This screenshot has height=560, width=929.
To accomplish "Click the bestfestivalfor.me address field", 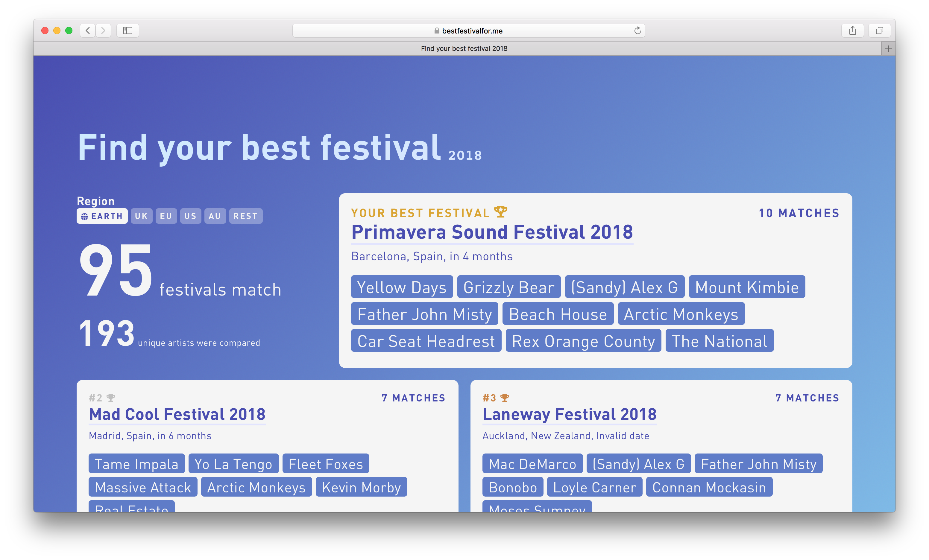I will pyautogui.click(x=469, y=31).
